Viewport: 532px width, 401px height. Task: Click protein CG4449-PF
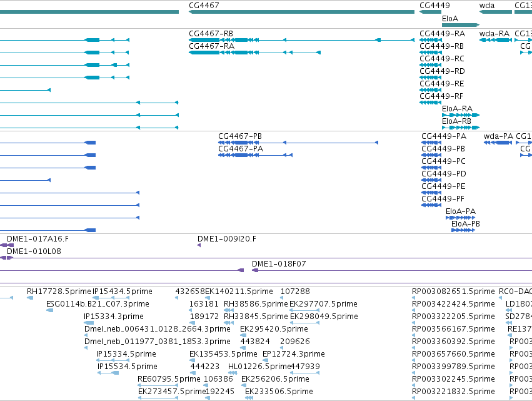point(431,205)
